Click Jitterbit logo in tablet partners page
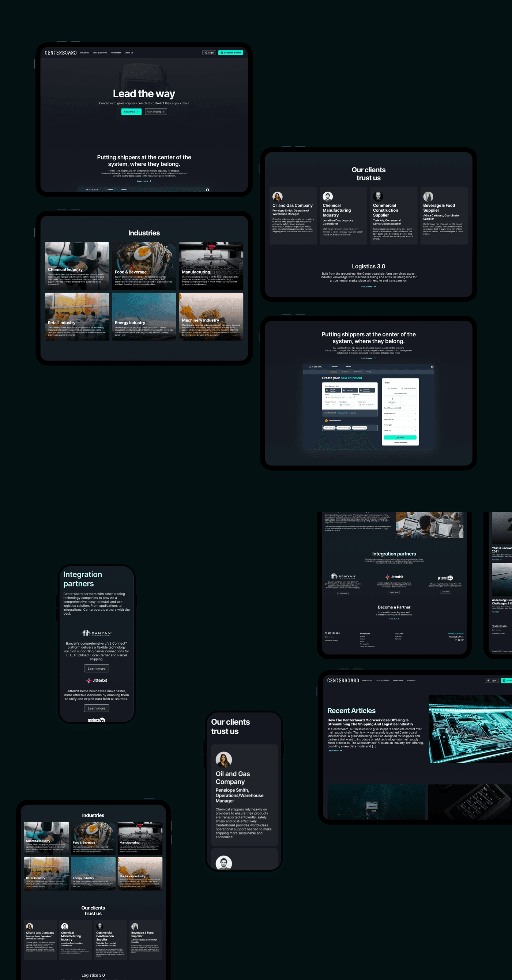512x980 pixels. (394, 577)
